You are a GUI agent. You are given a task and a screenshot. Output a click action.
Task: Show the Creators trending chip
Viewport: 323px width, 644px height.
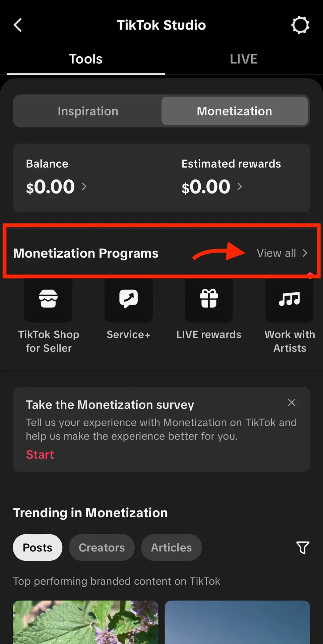[x=102, y=547]
